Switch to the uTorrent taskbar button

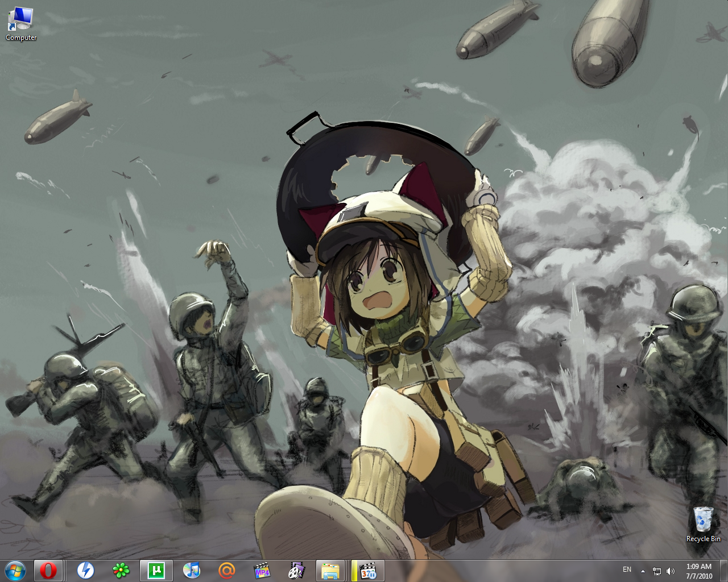tap(156, 570)
